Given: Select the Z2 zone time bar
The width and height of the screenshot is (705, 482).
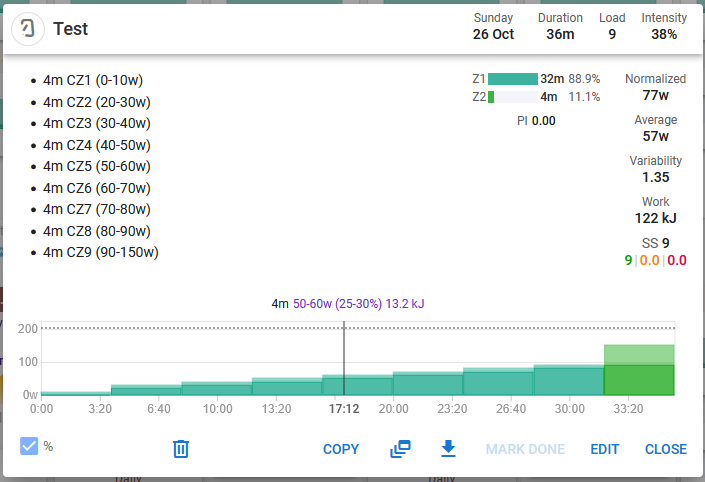Looking at the screenshot, I should coord(491,97).
